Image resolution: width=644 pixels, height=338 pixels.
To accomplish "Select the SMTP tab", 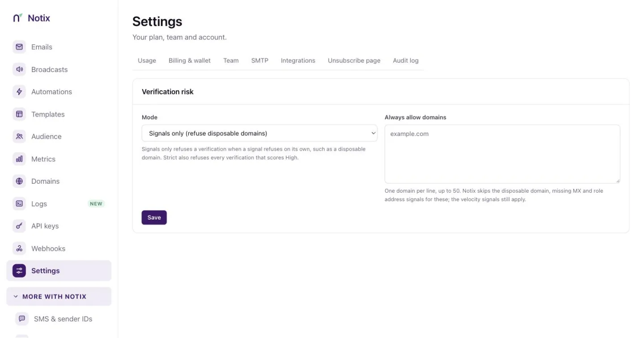I will click(260, 60).
